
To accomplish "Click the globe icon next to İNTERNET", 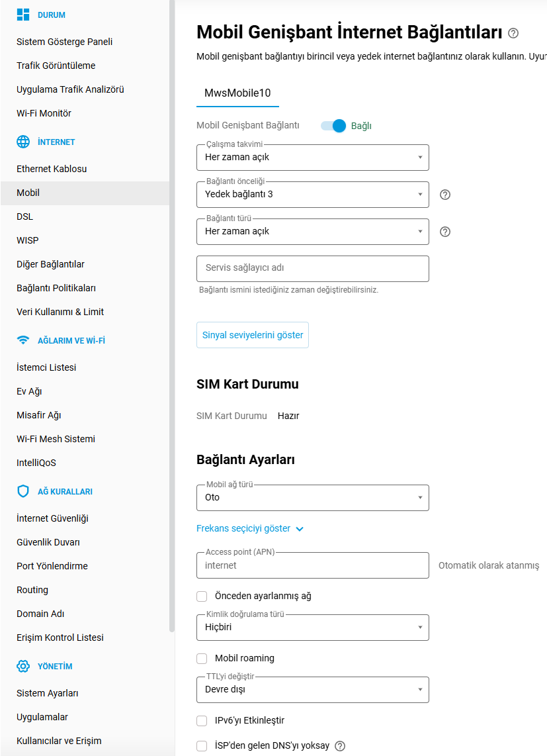I will pyautogui.click(x=23, y=142).
